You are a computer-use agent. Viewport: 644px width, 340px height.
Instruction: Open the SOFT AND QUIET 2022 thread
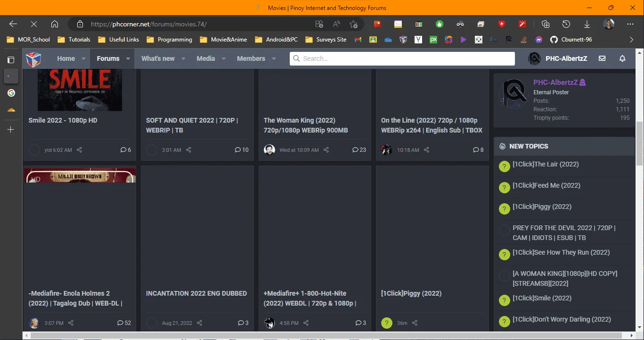point(192,125)
